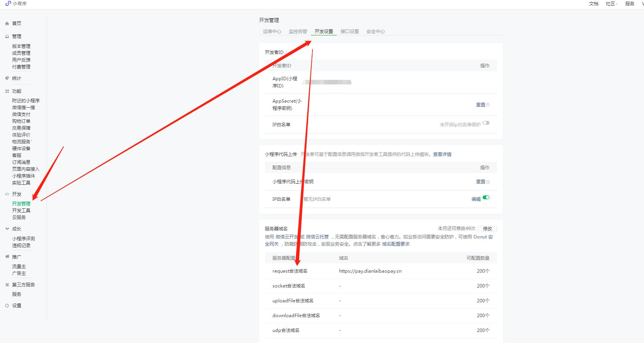Click the 统计 pie chart icon
Viewport: 644px width, 343px height.
7,78
